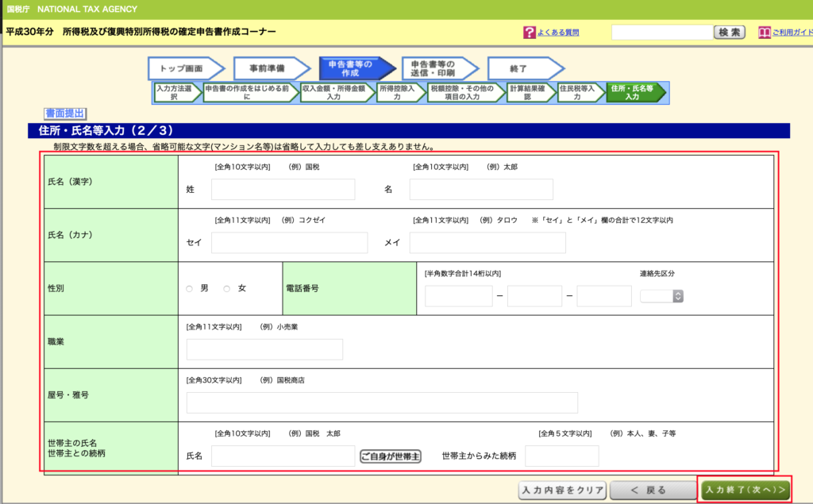Click 入力内容をクリア button
The height and width of the screenshot is (504, 813).
(x=562, y=490)
